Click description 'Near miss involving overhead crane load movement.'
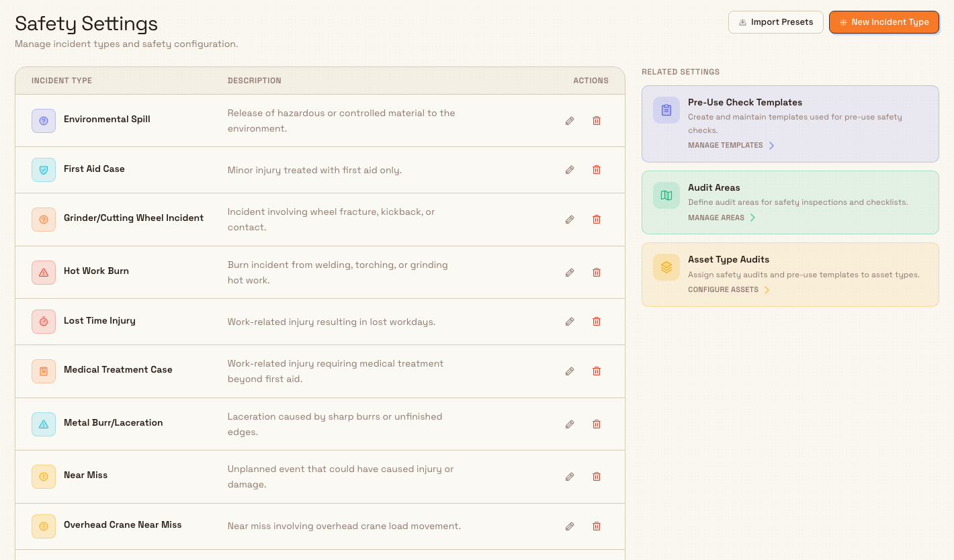 tap(344, 526)
